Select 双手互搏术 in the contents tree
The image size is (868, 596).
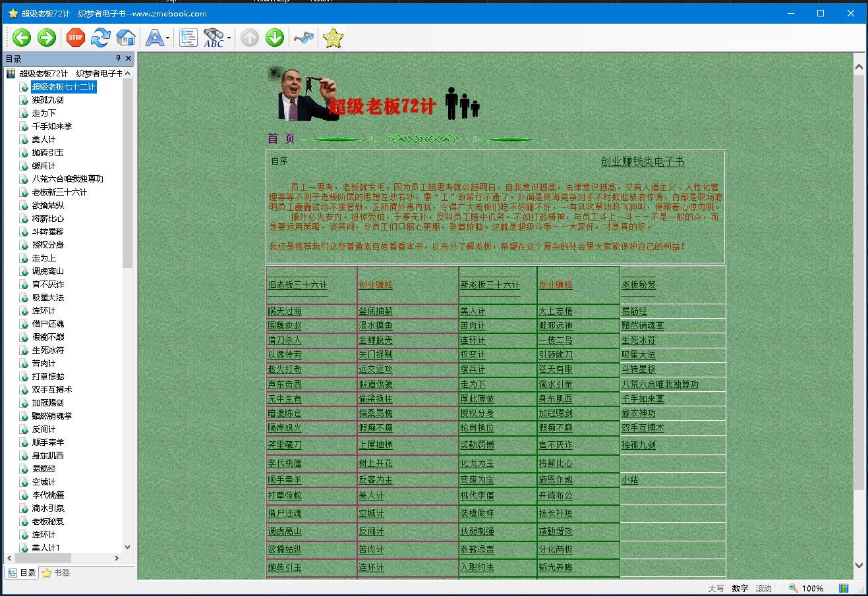[52, 389]
